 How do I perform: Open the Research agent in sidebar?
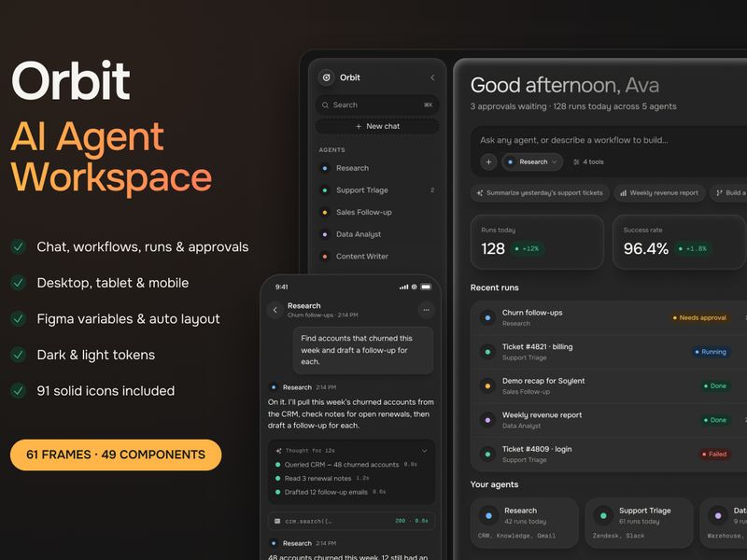pos(377,168)
